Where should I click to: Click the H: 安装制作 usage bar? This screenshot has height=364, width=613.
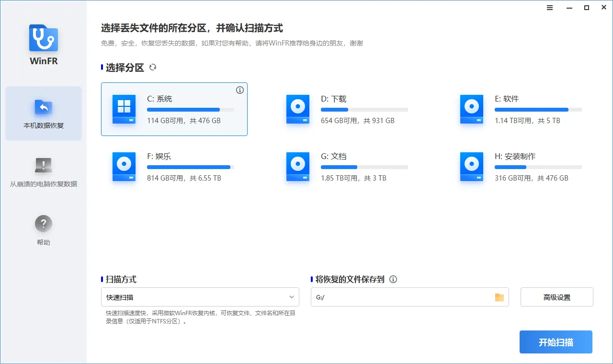click(x=538, y=167)
